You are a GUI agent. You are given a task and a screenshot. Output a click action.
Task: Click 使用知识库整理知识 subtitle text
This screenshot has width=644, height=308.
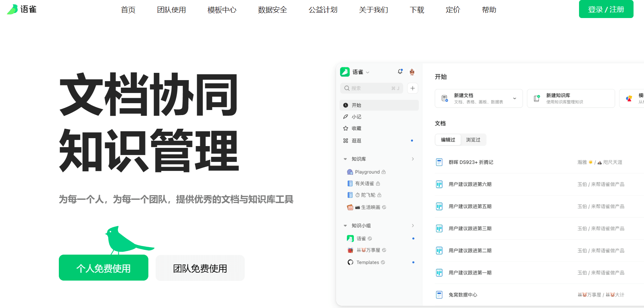[x=565, y=102]
